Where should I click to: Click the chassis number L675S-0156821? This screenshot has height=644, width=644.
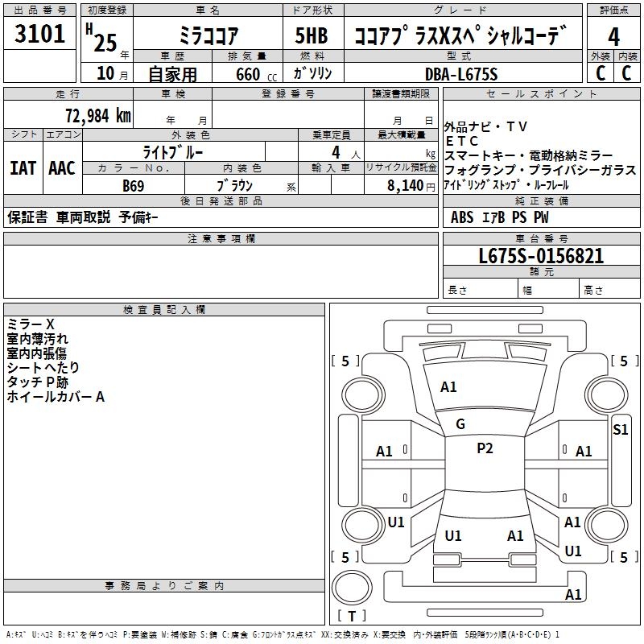(540, 256)
